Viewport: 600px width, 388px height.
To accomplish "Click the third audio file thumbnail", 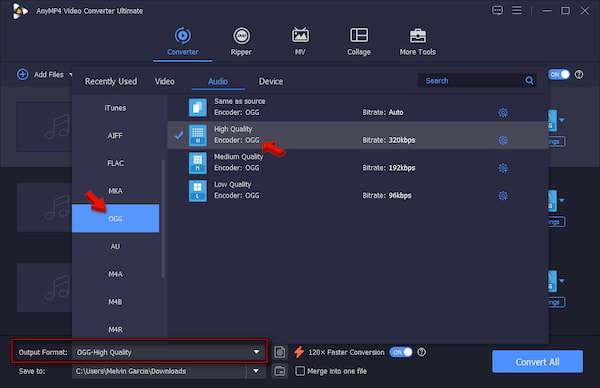I will click(44, 288).
